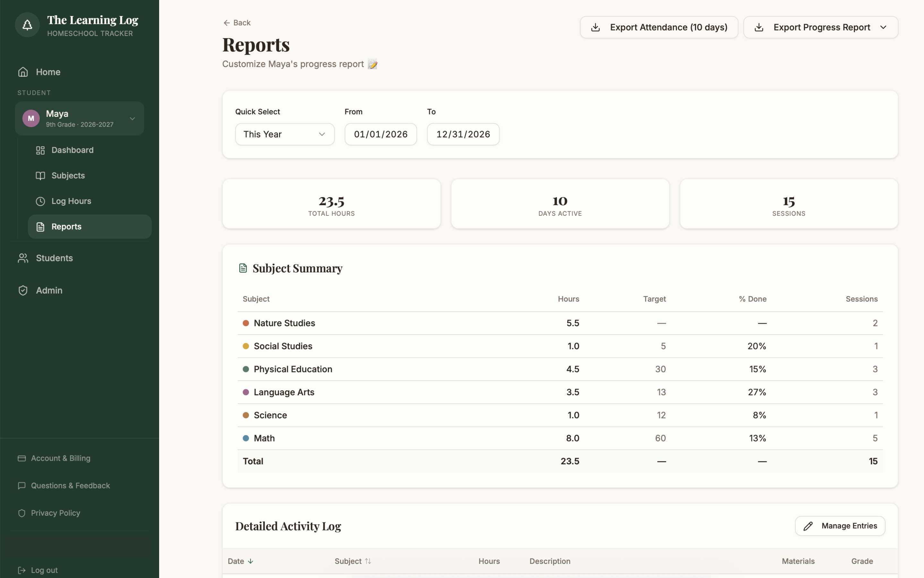Expand the Maya student selector chevron
Screen dimensions: 924x578
tap(133, 118)
